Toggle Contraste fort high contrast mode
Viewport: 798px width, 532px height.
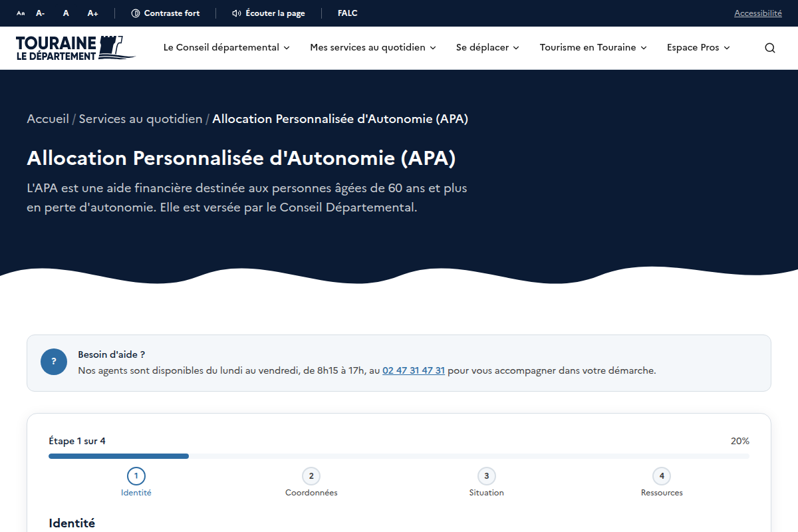166,13
